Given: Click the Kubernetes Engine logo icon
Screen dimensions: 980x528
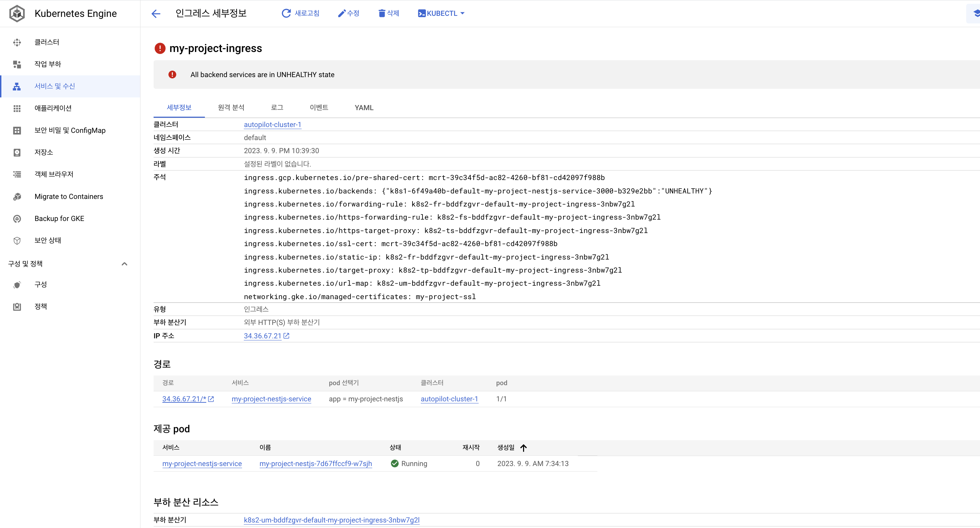Looking at the screenshot, I should click(x=17, y=13).
